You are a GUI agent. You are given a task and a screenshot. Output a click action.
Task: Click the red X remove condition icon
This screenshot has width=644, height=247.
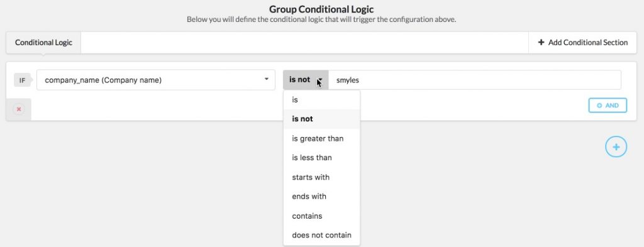[18, 109]
